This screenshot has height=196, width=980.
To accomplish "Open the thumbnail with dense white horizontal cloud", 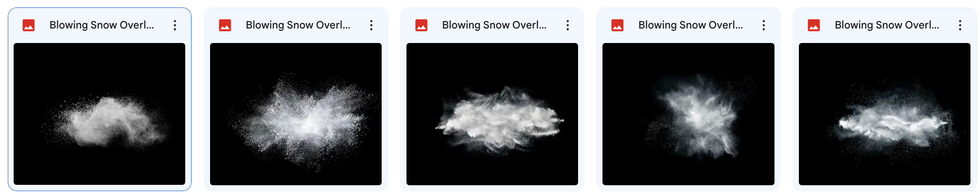I will 492,114.
